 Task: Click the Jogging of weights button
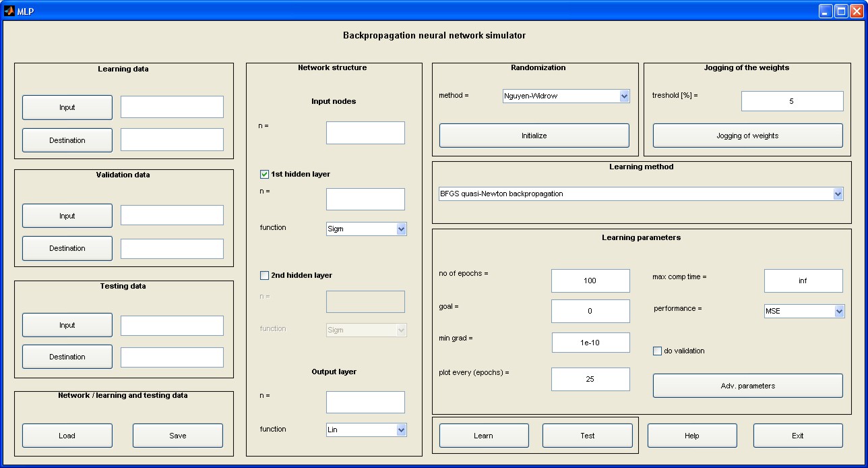click(x=747, y=136)
